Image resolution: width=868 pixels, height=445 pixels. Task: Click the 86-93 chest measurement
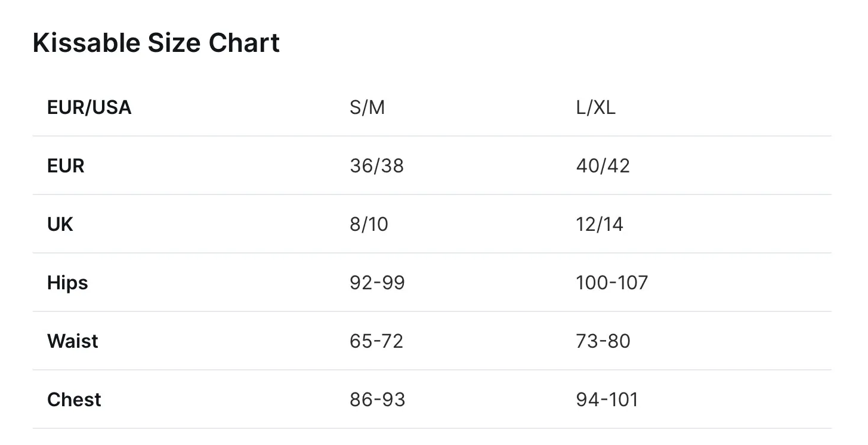(x=378, y=400)
